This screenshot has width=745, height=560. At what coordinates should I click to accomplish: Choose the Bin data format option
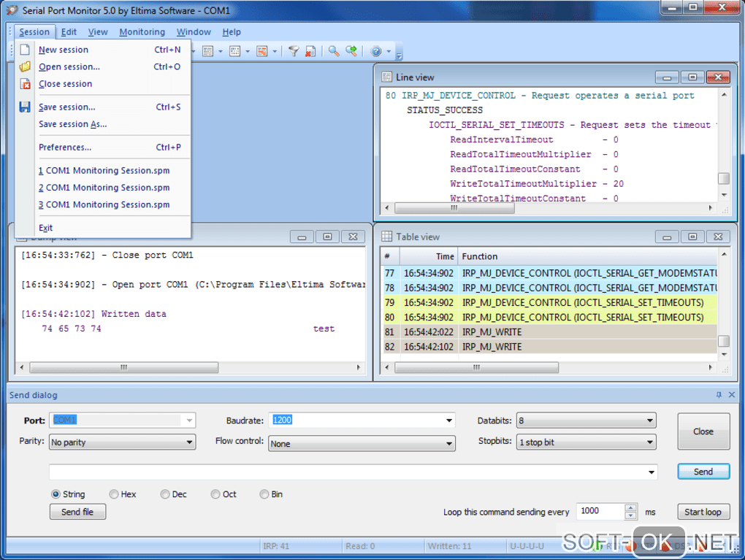(x=264, y=494)
